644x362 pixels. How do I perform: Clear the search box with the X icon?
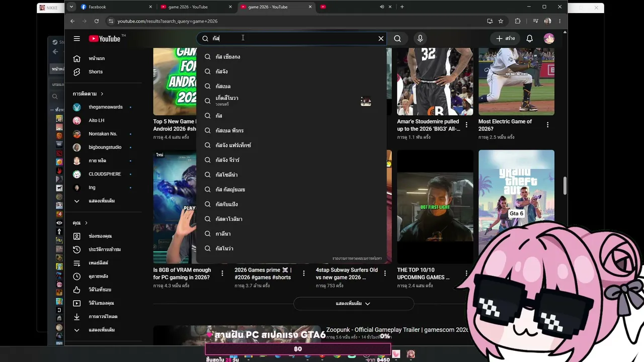tap(381, 39)
